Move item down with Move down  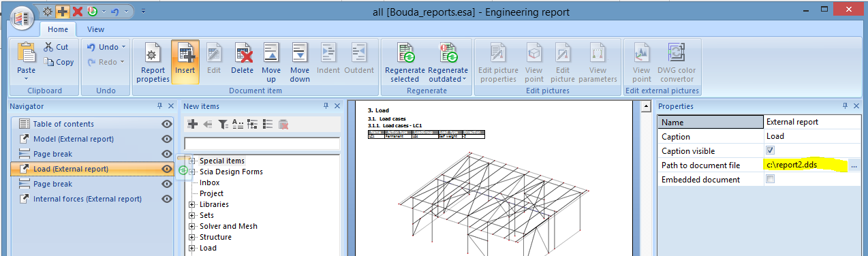(300, 52)
